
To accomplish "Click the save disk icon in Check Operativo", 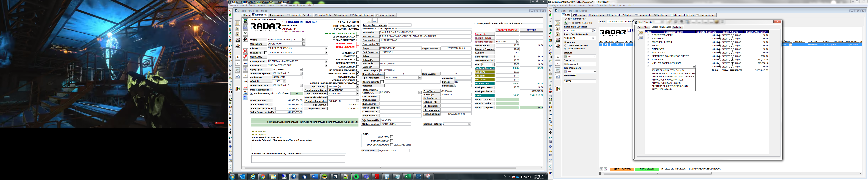I will [x=641, y=38].
